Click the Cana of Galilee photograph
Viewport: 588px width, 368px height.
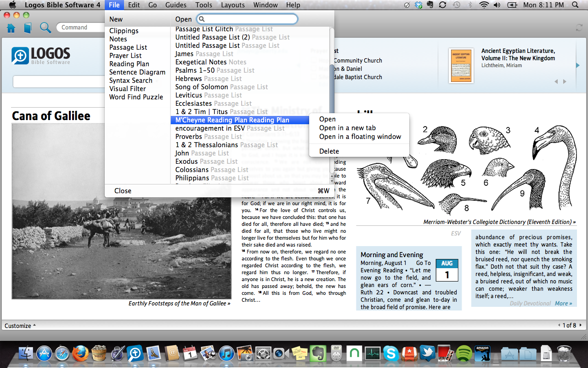[x=121, y=211]
